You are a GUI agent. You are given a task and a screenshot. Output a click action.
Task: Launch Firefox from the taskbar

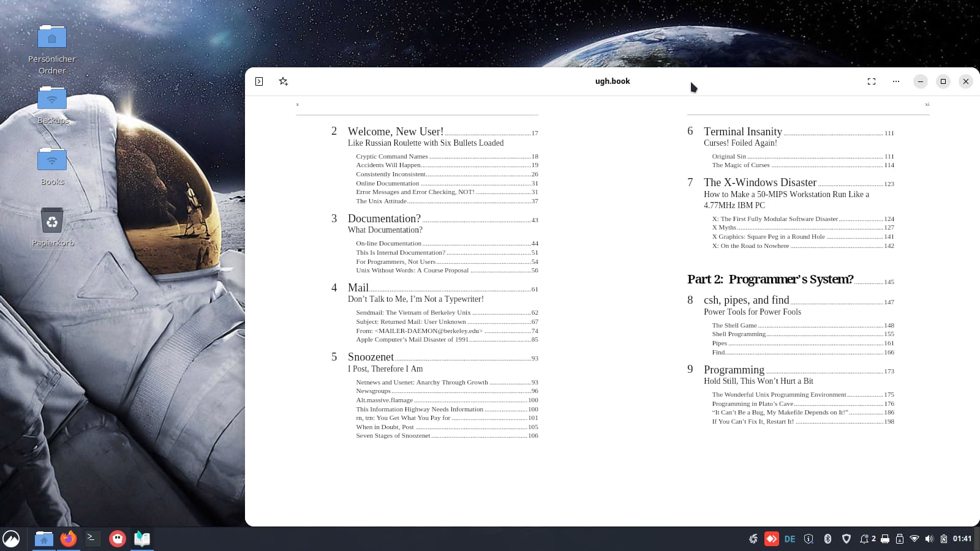(69, 539)
